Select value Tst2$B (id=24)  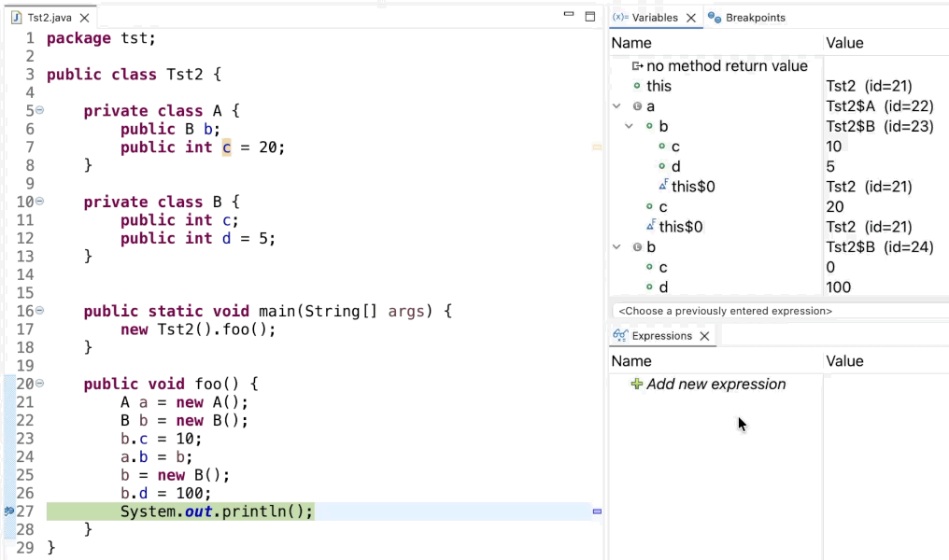coord(880,246)
